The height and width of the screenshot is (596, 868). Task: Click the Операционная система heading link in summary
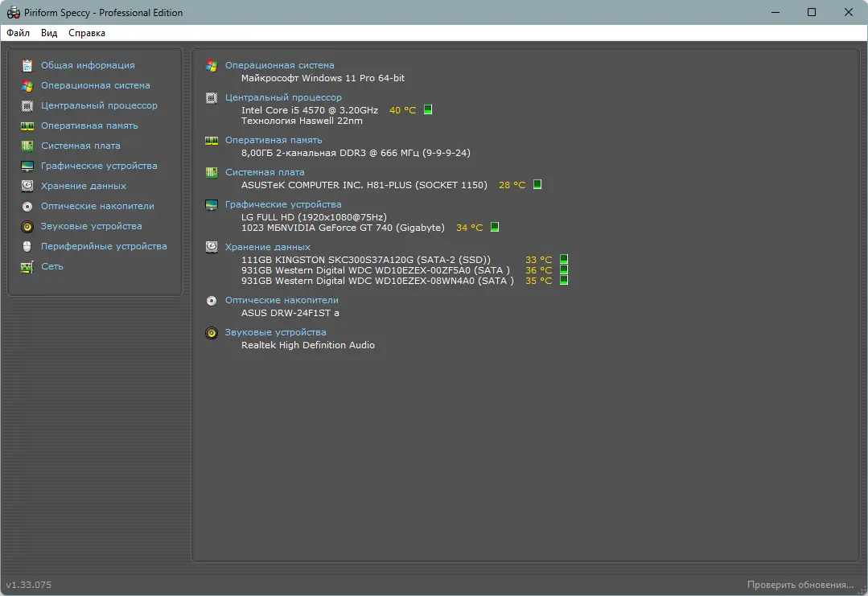[280, 65]
